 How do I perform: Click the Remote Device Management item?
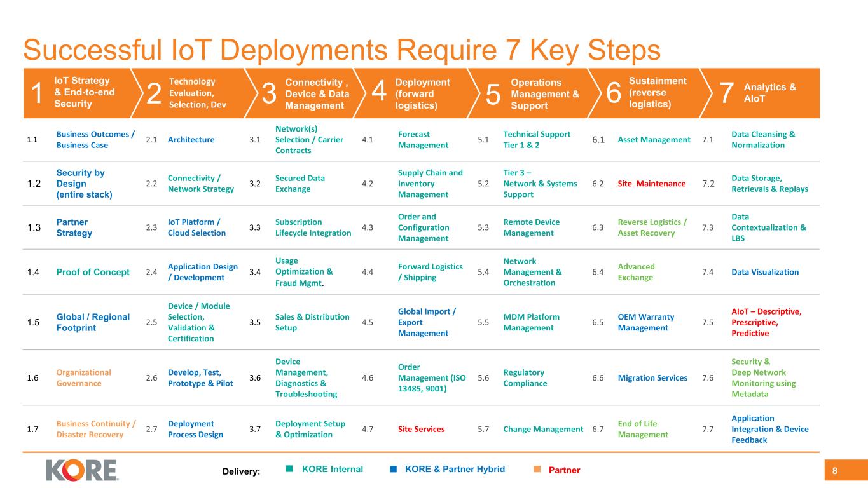tap(531, 227)
